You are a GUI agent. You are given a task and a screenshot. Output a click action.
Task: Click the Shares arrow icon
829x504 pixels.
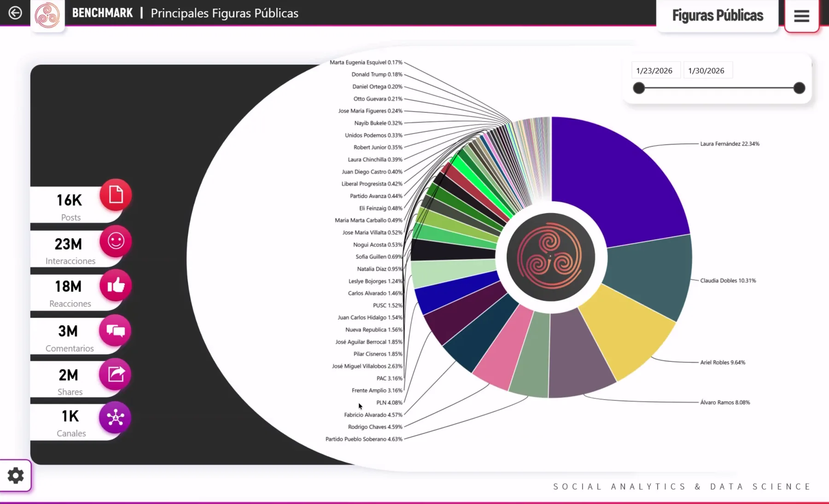tap(115, 374)
